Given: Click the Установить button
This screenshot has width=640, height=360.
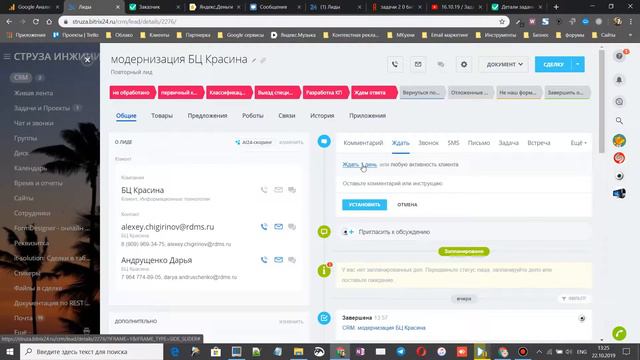Looking at the screenshot, I should 364,204.
